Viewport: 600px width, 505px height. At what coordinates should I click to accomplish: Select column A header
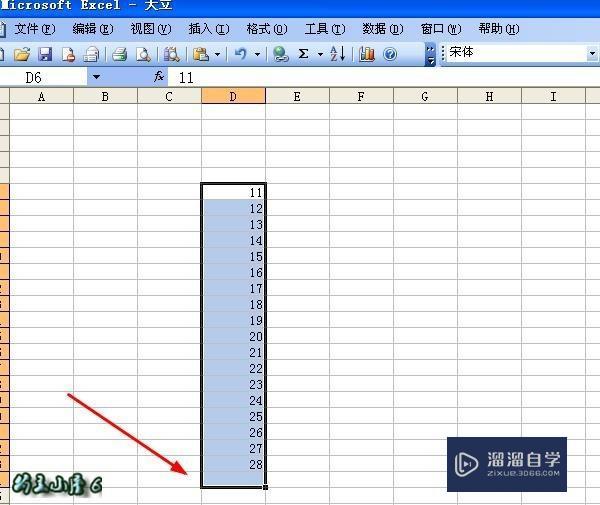tap(41, 96)
